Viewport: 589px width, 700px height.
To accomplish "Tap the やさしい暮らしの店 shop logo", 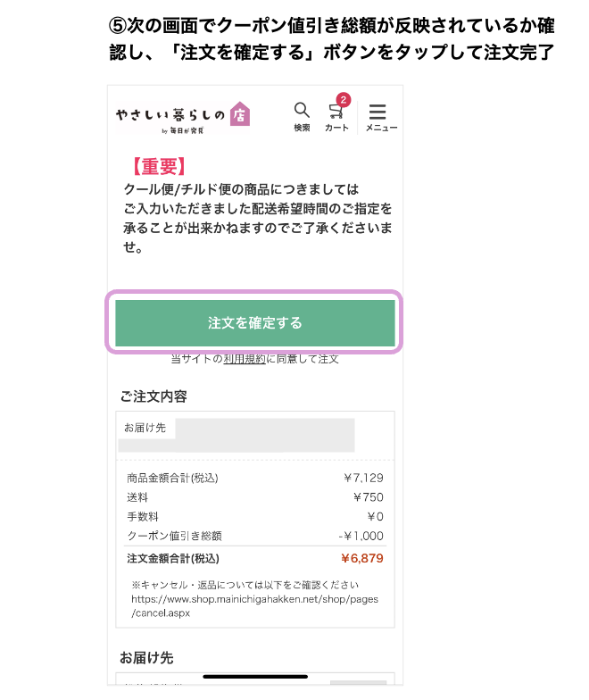I will point(182,115).
